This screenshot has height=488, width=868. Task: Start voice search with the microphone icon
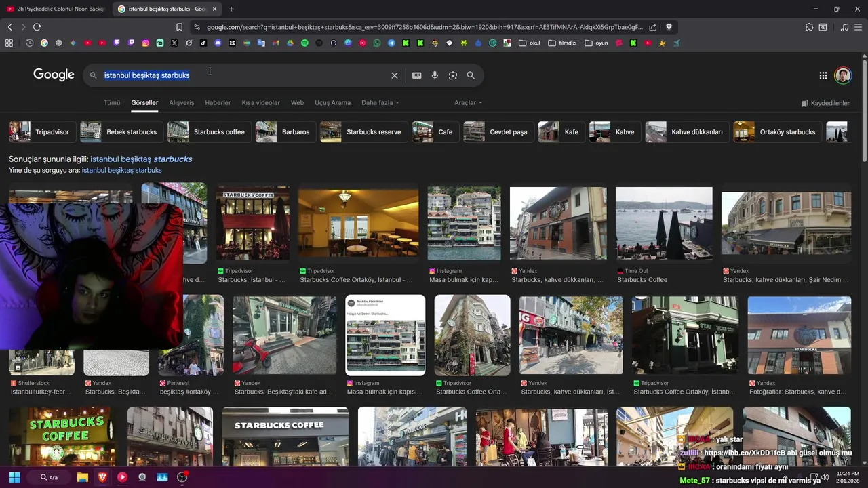[x=435, y=75]
